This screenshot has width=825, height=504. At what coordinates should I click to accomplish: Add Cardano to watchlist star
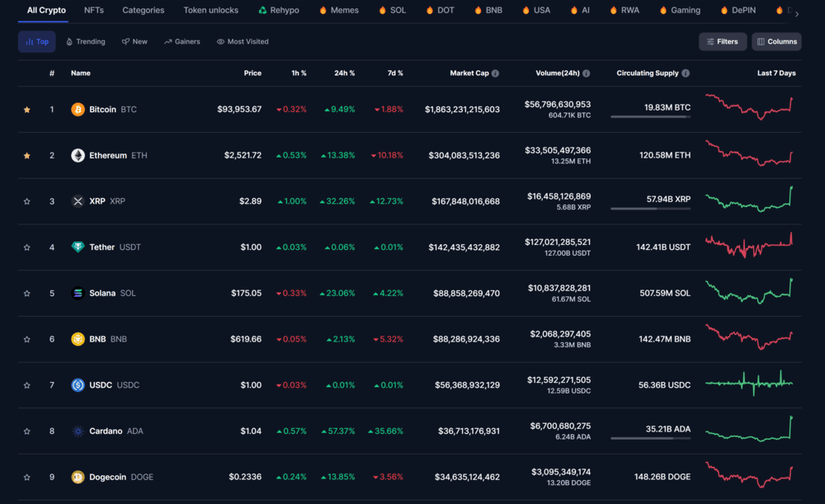click(27, 431)
